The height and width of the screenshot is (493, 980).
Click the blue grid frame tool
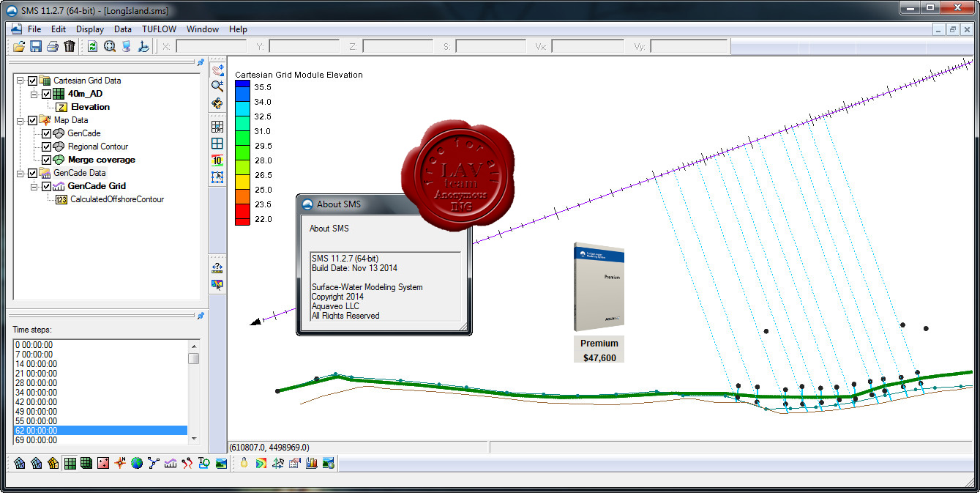pyautogui.click(x=217, y=144)
